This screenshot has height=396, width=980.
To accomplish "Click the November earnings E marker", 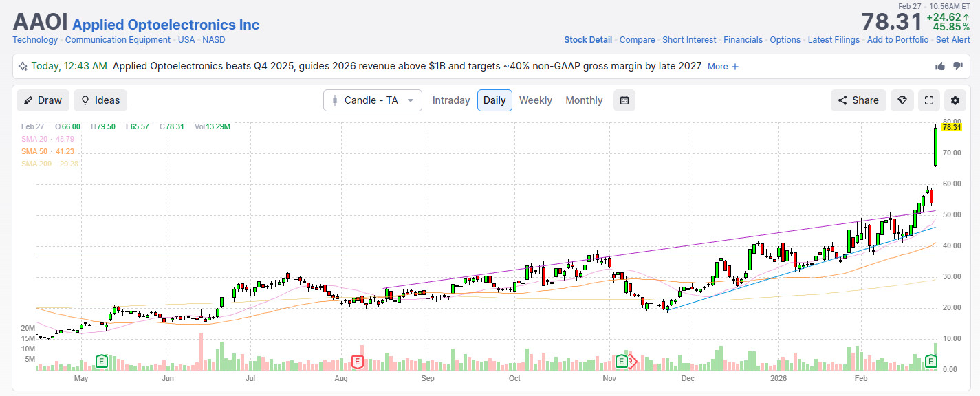I will tap(621, 361).
